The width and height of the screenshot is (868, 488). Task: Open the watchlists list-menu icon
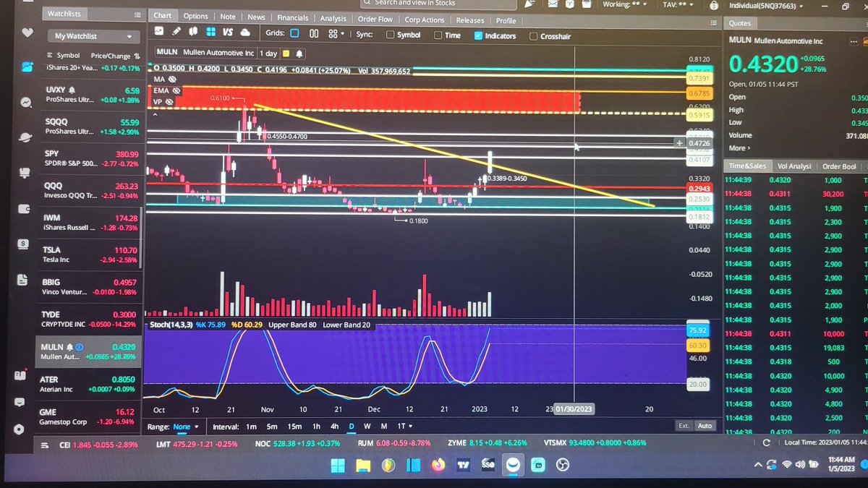138,14
